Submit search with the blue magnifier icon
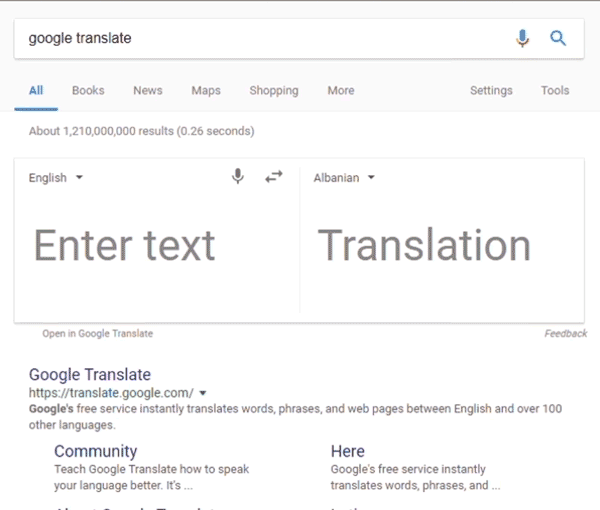The height and width of the screenshot is (510, 600). [x=558, y=38]
